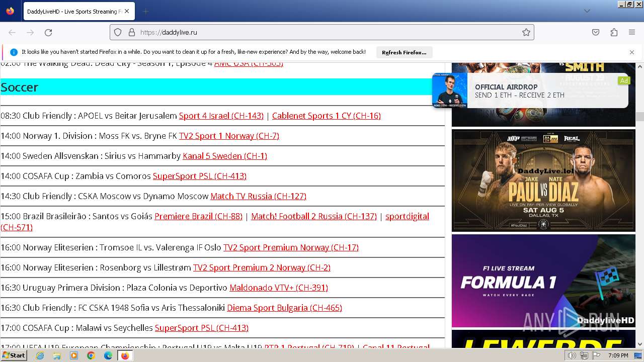Open the flag action center tray icon
Viewport: 644px width, 362px height.
click(x=597, y=355)
